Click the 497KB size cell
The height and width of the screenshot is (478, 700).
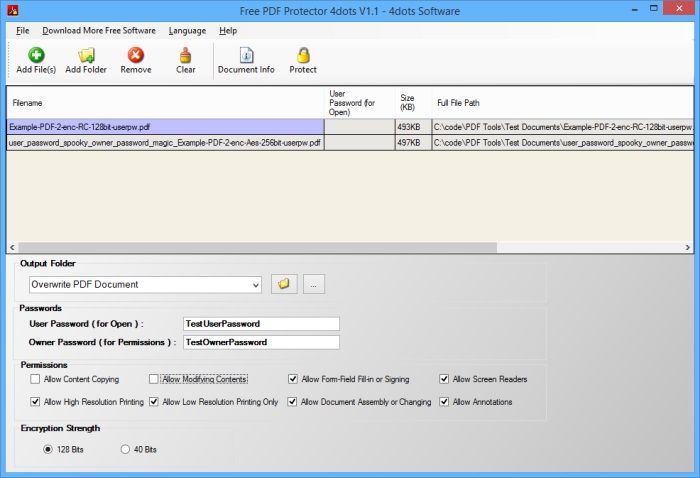pyautogui.click(x=413, y=143)
